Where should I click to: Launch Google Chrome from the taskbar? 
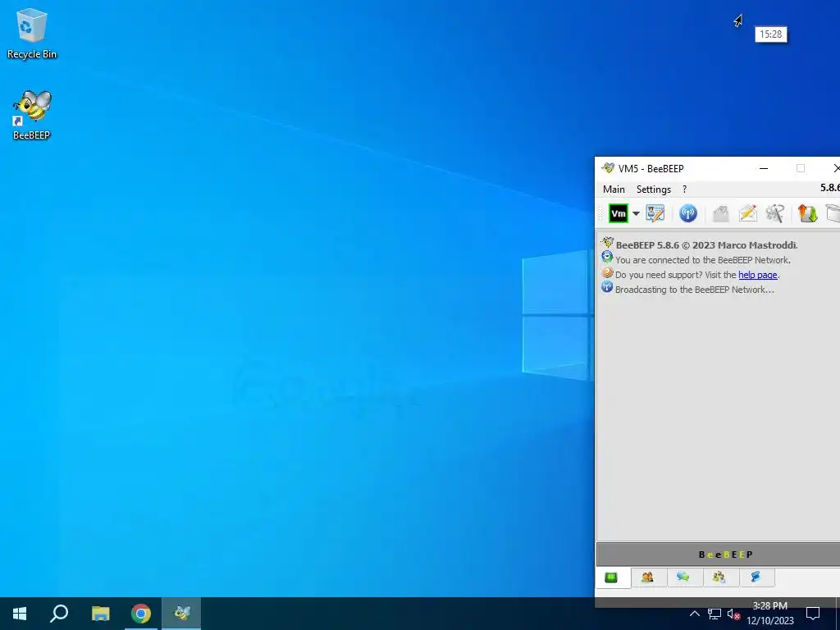141,614
